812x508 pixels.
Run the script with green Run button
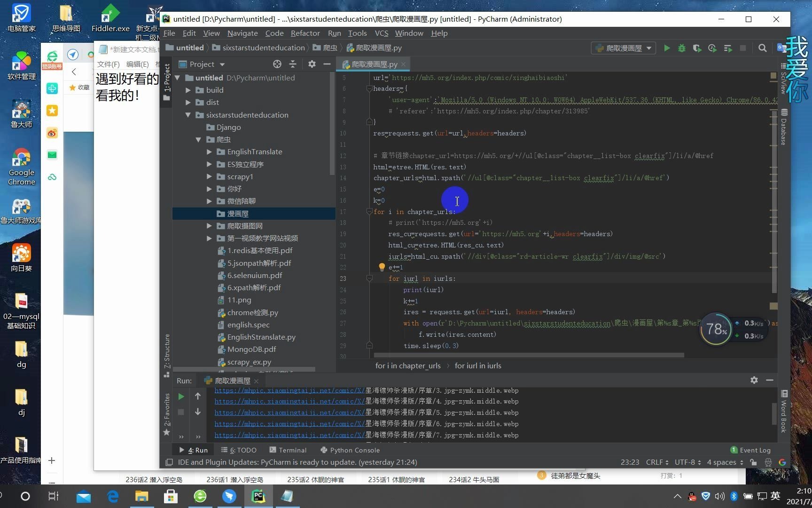(666, 48)
